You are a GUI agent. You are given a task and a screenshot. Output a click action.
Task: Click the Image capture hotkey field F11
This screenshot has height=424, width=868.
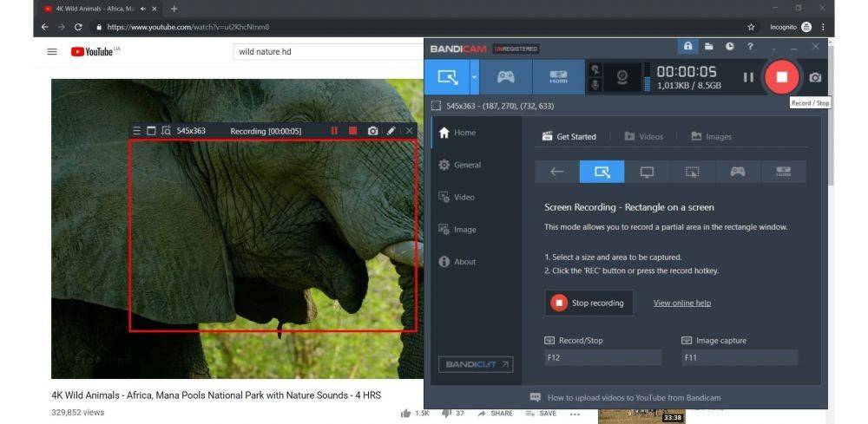740,357
